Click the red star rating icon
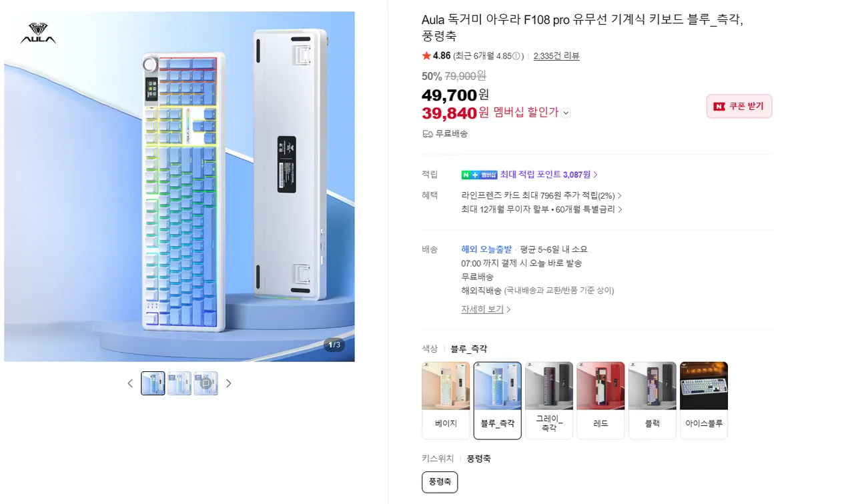The width and height of the screenshot is (854, 504). pyautogui.click(x=426, y=56)
